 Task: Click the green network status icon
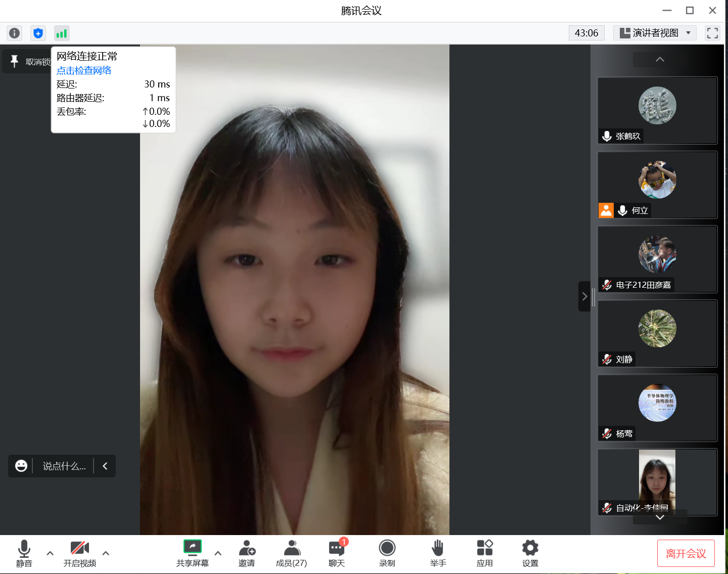(62, 33)
